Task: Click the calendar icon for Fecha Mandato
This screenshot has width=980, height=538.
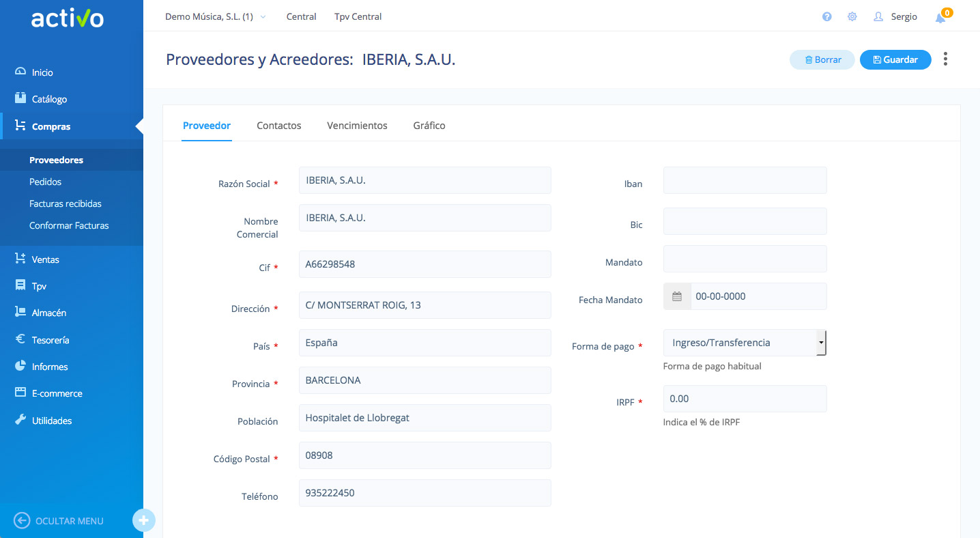Action: point(677,296)
